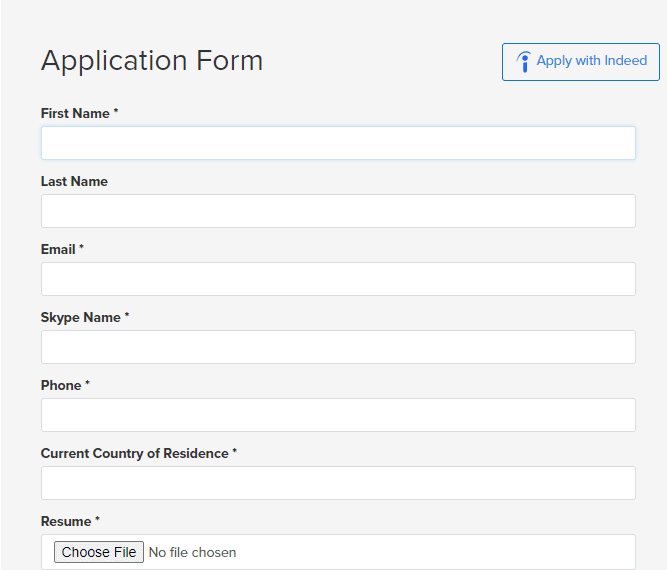Screen dimensions: 667x570
Task: Click the "Phone" label text
Action: [x=61, y=386]
